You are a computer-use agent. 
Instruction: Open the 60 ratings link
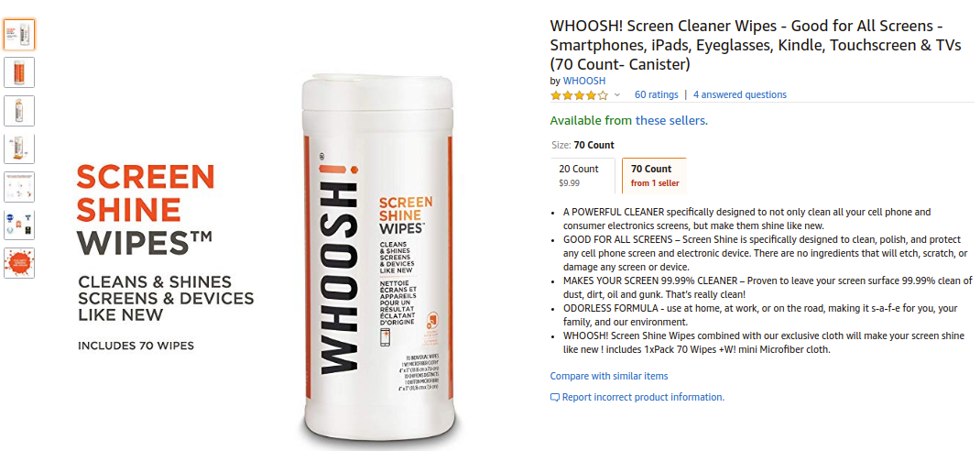[x=657, y=95]
